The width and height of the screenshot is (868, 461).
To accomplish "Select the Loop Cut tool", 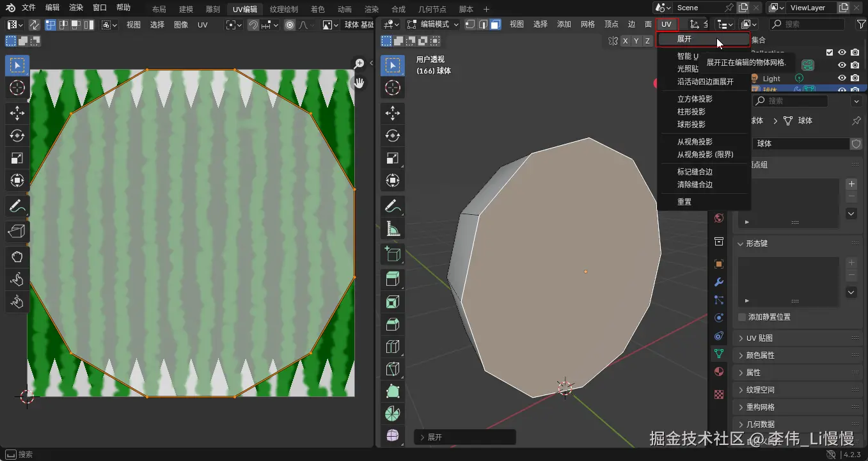I will click(393, 347).
